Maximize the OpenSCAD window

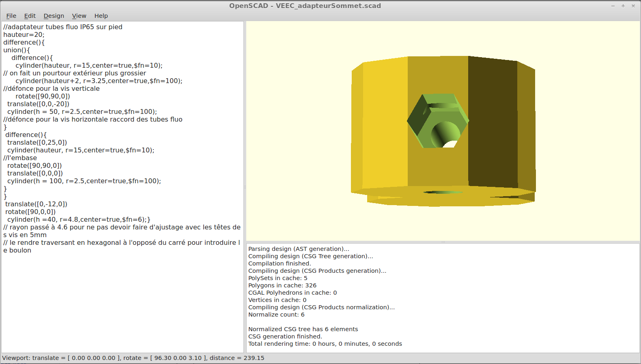[623, 6]
